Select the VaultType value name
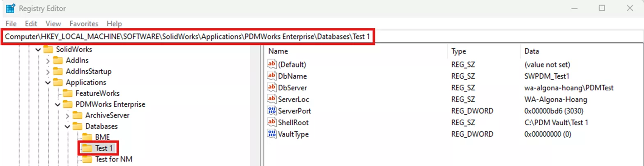The image size is (644, 166). [x=293, y=134]
